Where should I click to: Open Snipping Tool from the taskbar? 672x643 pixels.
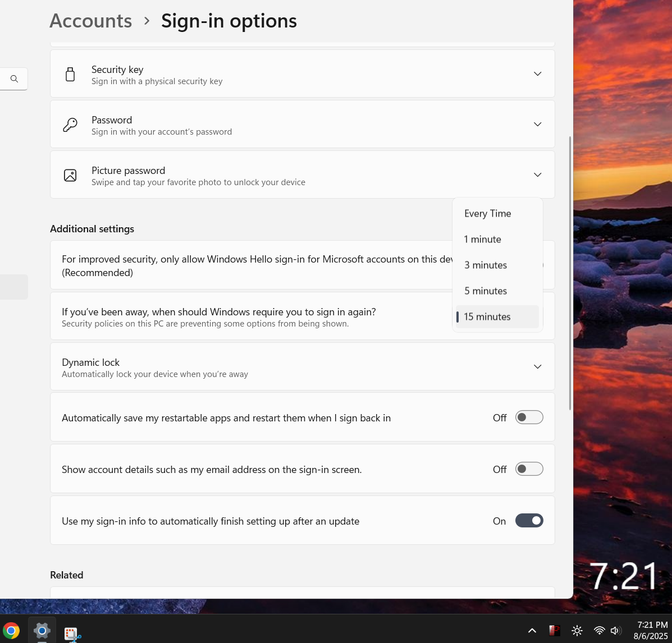pyautogui.click(x=72, y=633)
